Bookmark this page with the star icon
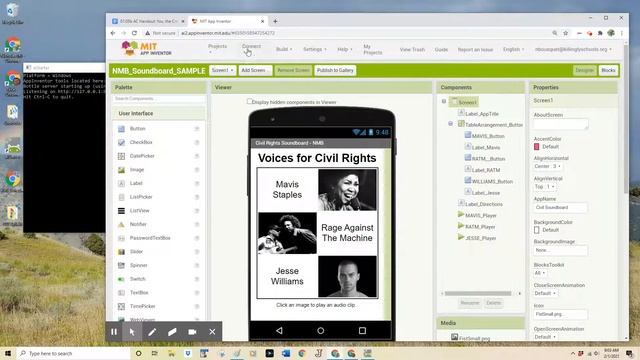This screenshot has height=360, width=640. click(566, 33)
